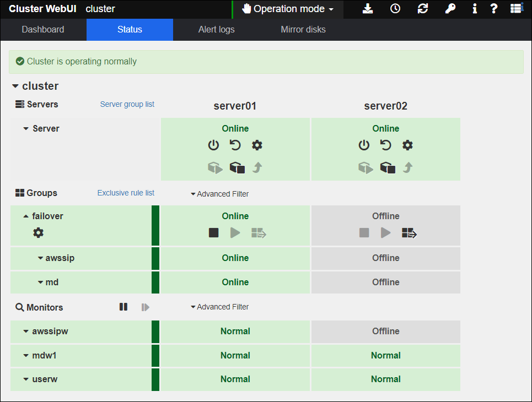Click the key password icon
Image resolution: width=532 pixels, height=402 pixels.
[x=450, y=8]
